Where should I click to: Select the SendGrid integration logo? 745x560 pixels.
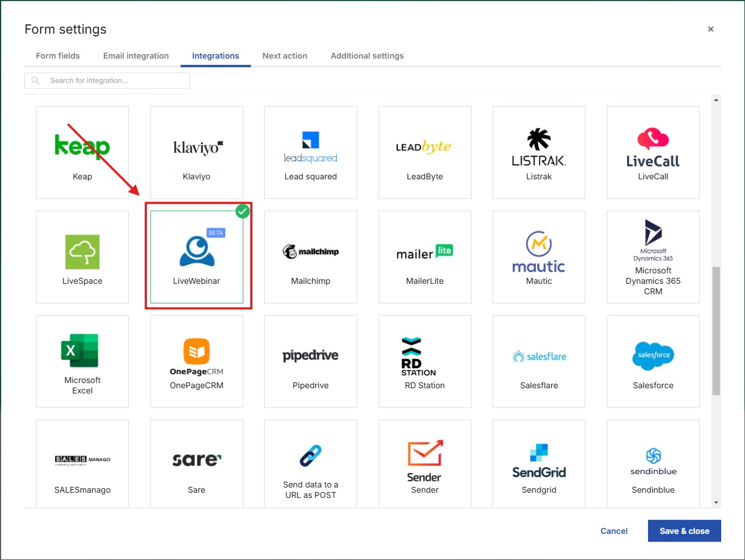point(539,462)
